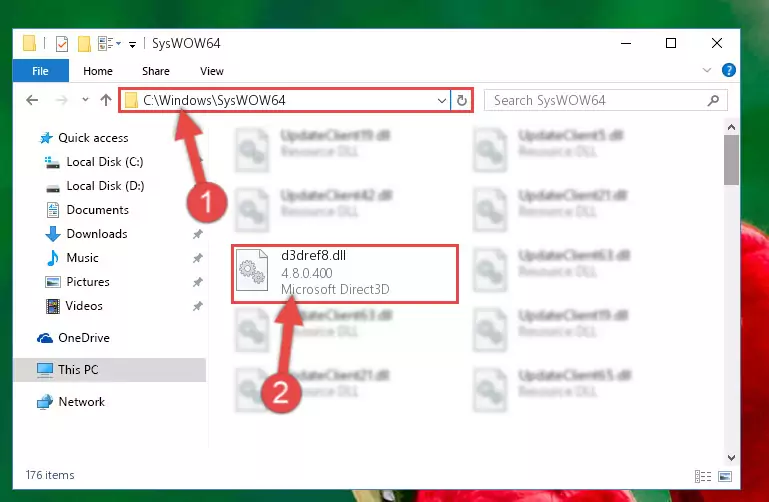The height and width of the screenshot is (502, 769).
Task: Minimize the SysWOW64 window
Action: point(626,43)
